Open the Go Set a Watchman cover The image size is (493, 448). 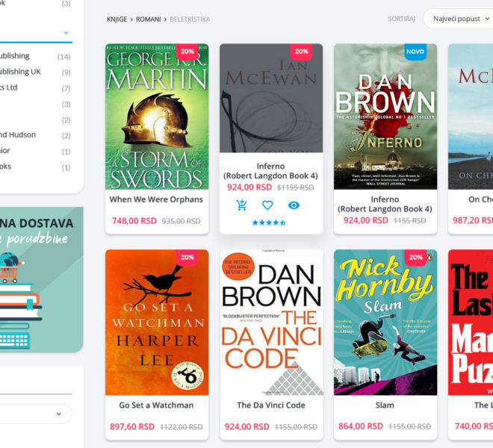(157, 323)
